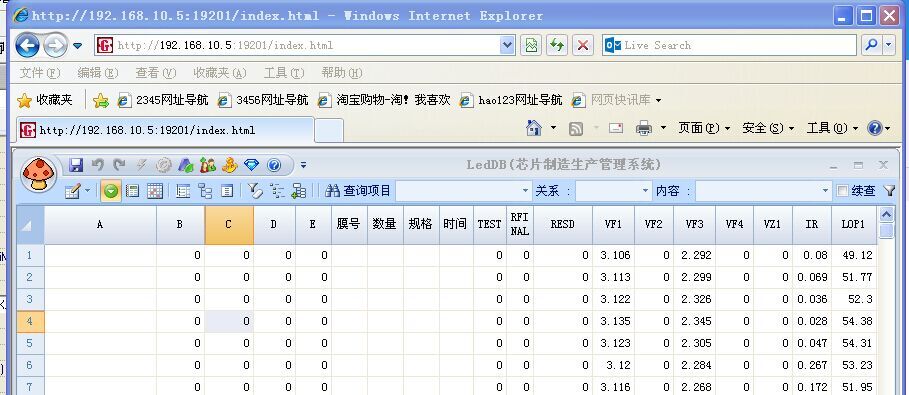The image size is (909, 395).
Task: Click the tree hierarchy view icon
Action: coord(205,191)
